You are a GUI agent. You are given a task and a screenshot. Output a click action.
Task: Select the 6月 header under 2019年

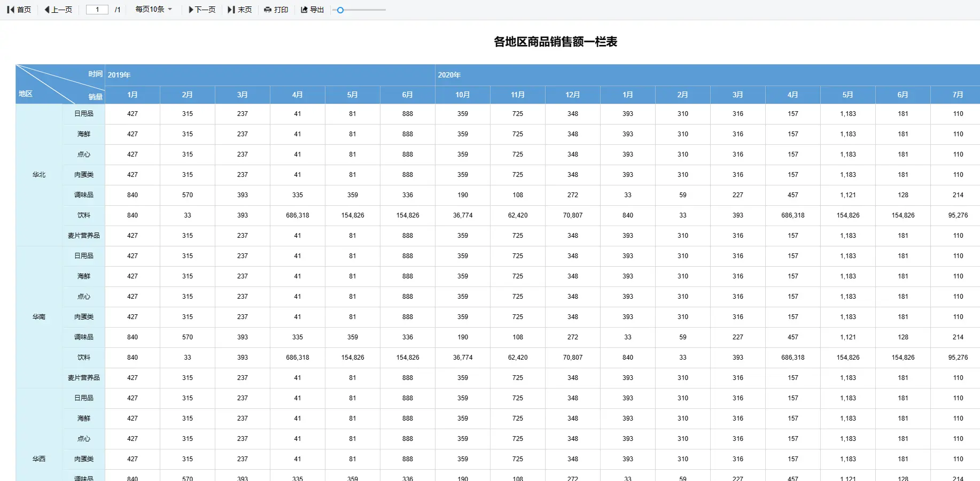click(x=408, y=95)
